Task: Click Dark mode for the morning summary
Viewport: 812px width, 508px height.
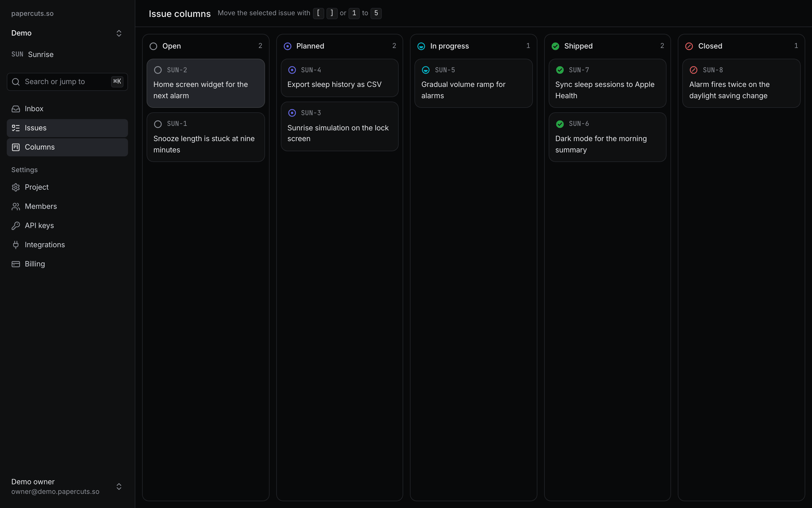Action: coord(601,144)
